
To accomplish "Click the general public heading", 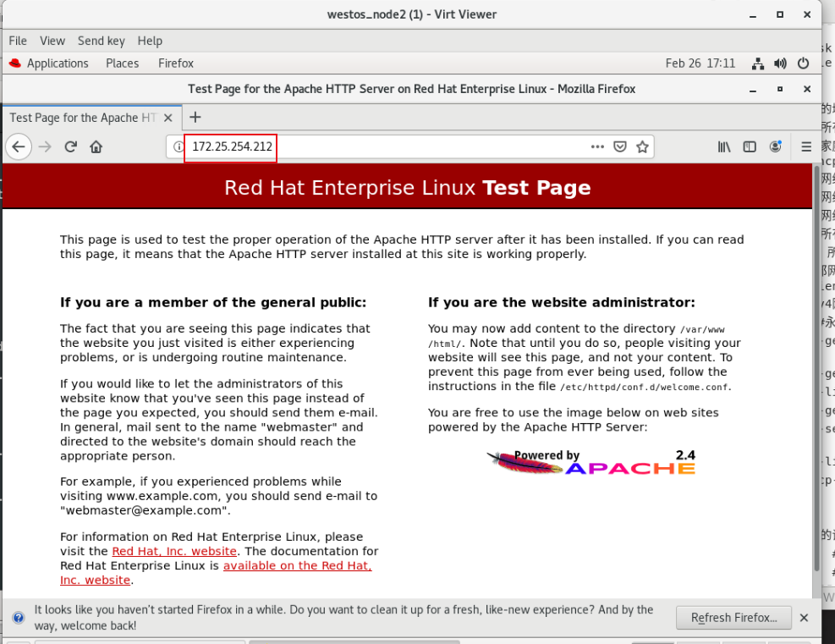I will point(213,302).
